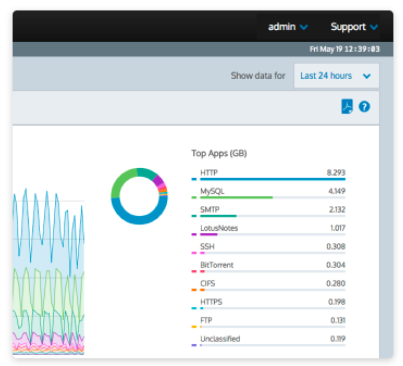Select the HTTP app entry

(x=268, y=174)
